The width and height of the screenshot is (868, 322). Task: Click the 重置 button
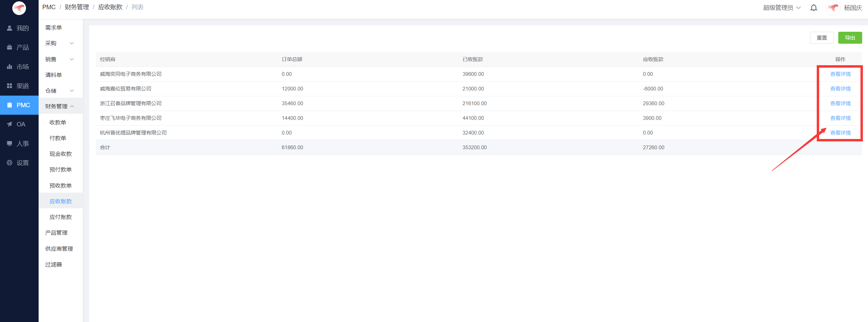[822, 38]
